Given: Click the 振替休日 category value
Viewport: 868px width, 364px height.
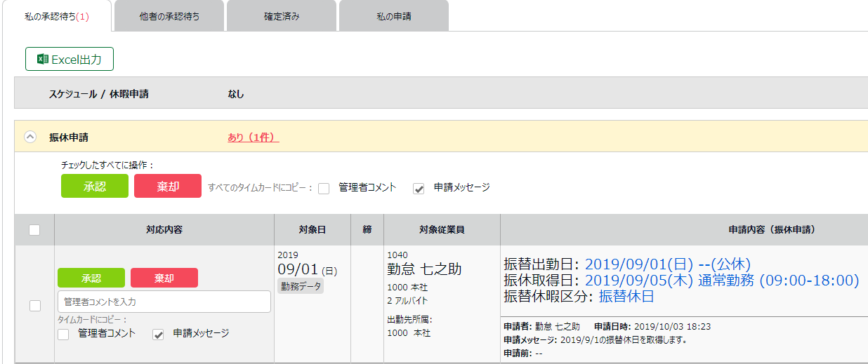Looking at the screenshot, I should pos(626,297).
